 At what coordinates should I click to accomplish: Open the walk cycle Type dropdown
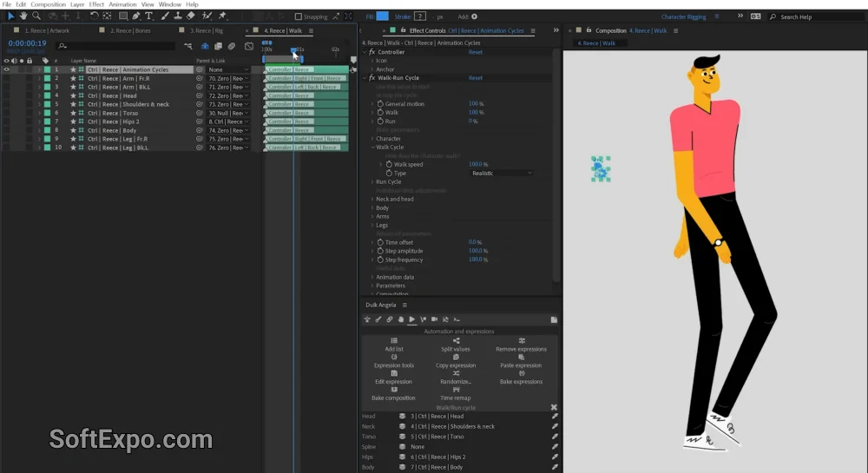coord(502,173)
